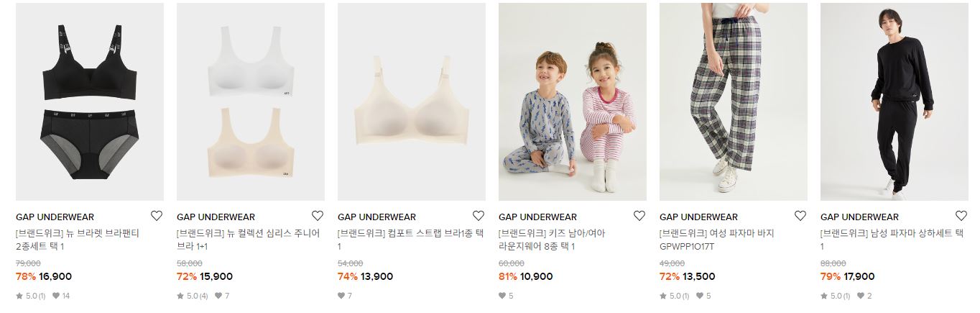Tap the heart for comfort strap bra
Screen dimensions: 980x313
479,216
